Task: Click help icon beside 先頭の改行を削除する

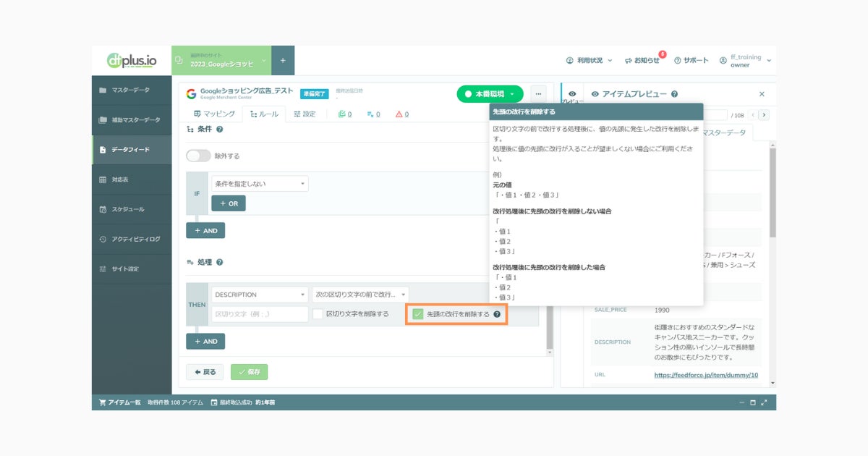Action: [x=497, y=314]
